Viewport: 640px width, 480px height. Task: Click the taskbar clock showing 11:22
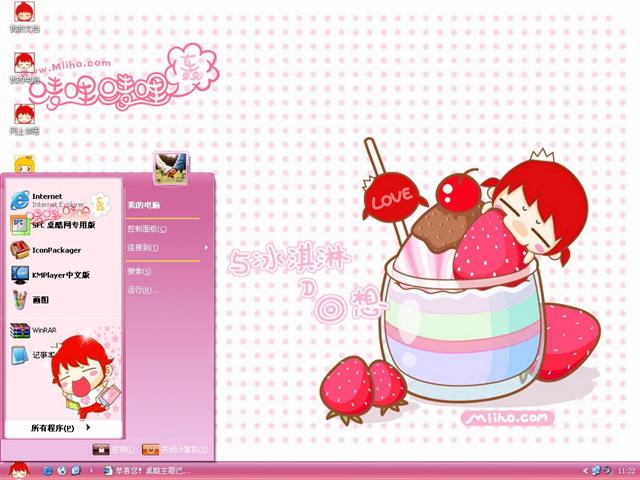[627, 471]
